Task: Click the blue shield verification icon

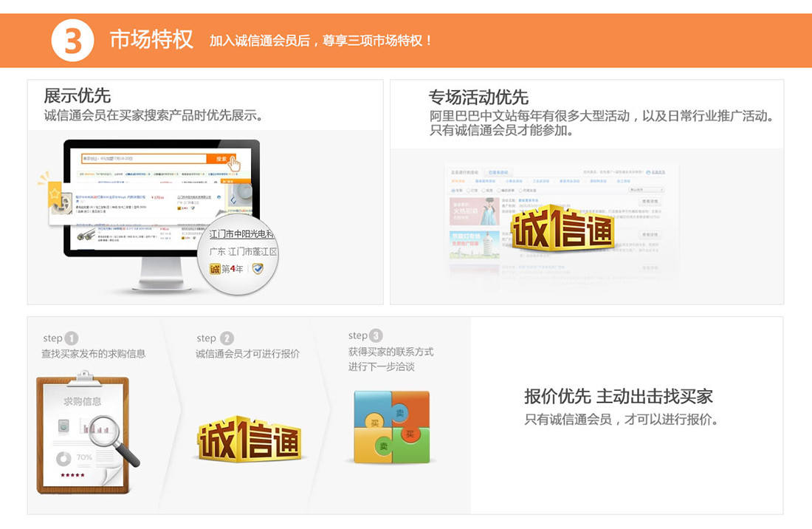Action: [x=258, y=268]
